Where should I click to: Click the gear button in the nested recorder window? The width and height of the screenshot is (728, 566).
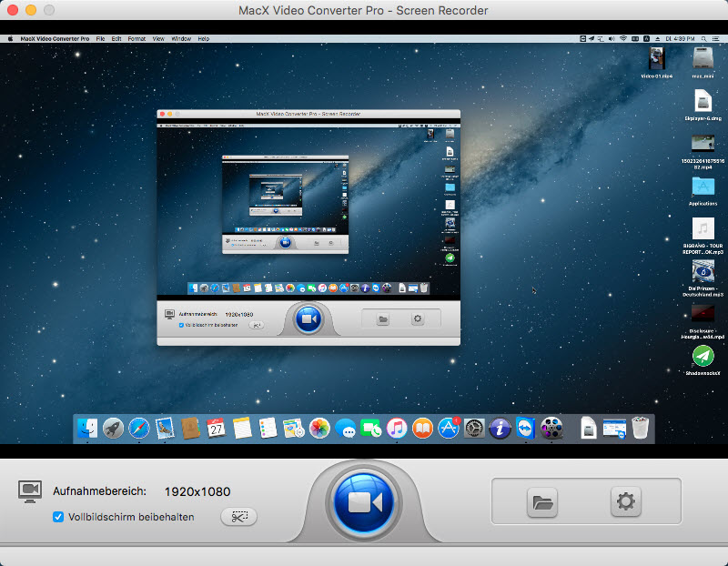(x=418, y=319)
